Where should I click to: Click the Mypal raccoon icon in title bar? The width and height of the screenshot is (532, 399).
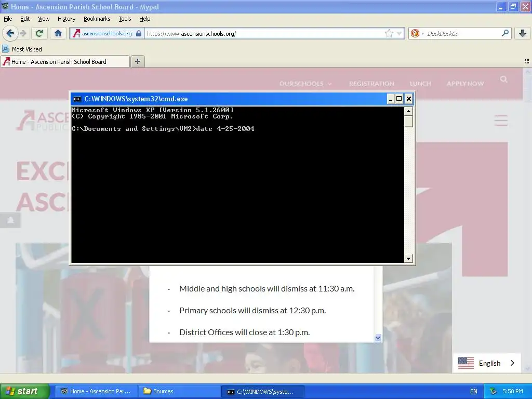[5, 6]
